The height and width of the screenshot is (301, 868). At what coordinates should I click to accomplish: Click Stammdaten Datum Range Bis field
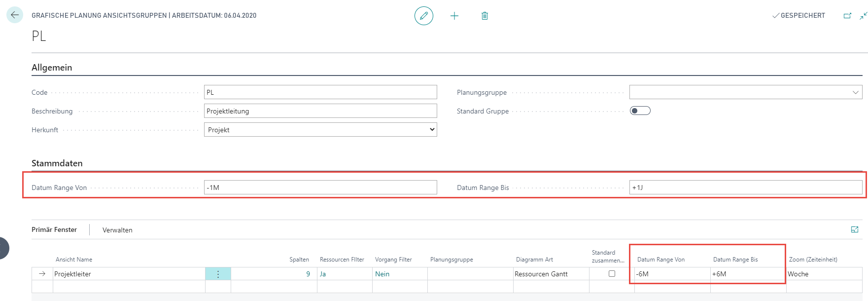pos(746,188)
